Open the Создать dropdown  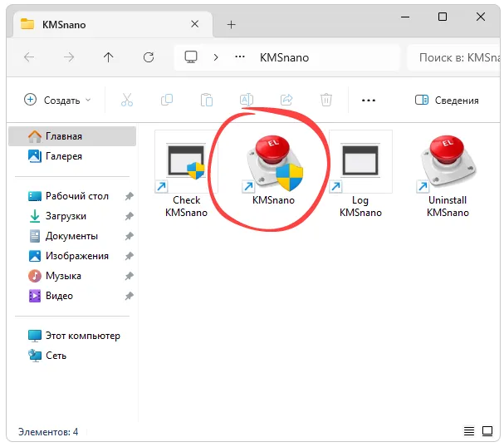[x=57, y=100]
